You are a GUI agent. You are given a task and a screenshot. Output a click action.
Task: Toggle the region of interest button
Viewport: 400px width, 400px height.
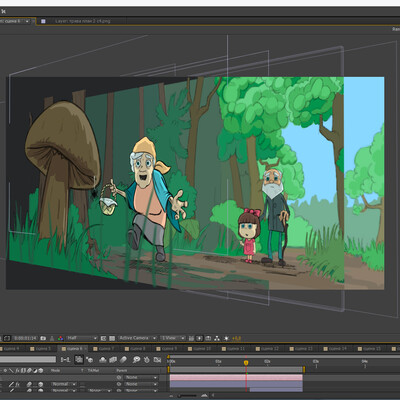[103, 338]
